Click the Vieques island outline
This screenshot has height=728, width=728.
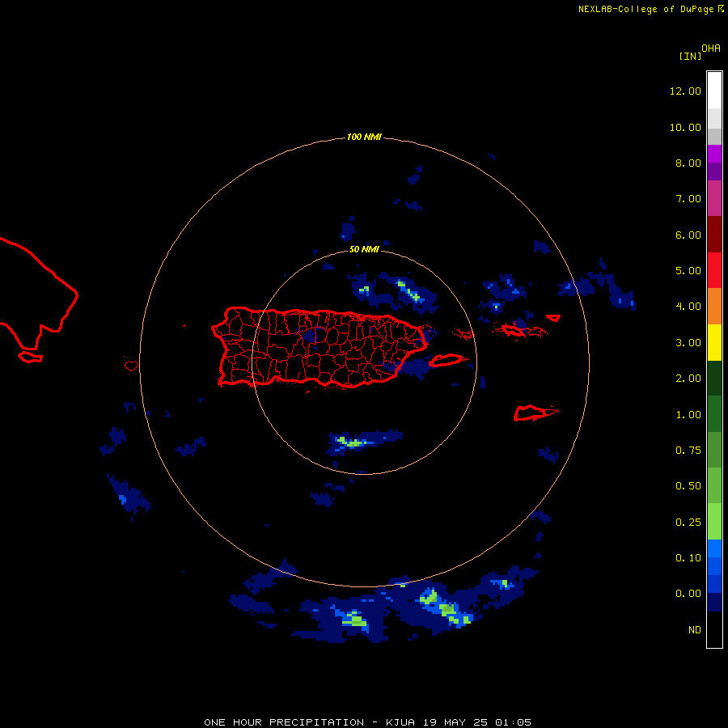[446, 360]
